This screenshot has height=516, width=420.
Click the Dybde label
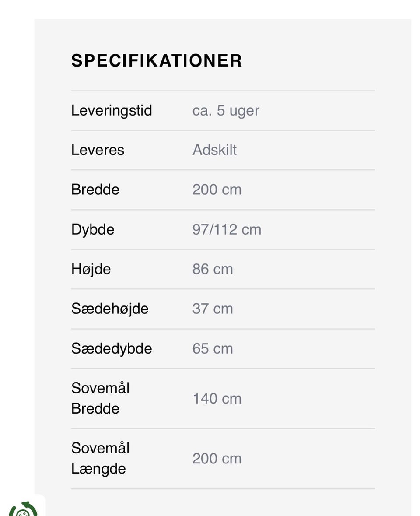tap(93, 229)
